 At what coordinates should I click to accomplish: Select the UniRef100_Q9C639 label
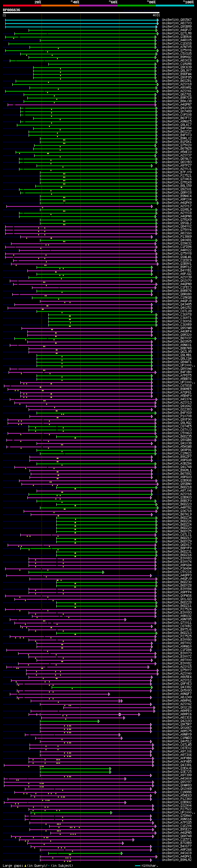click(177, 67)
